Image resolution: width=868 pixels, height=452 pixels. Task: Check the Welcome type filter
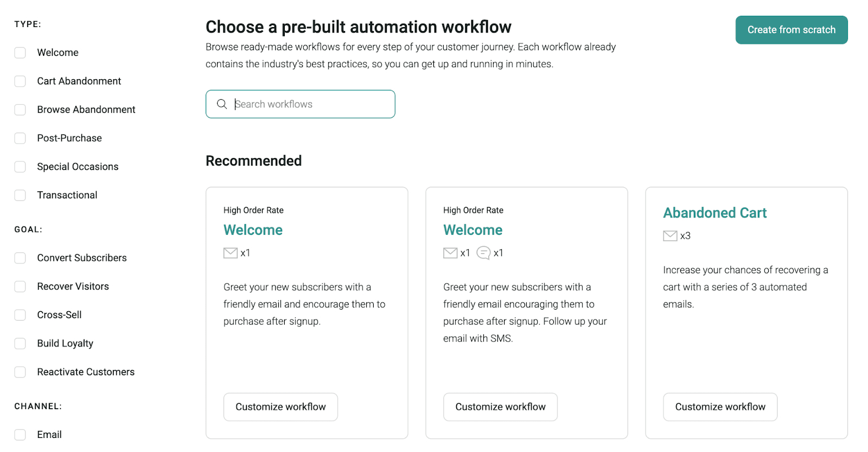(x=20, y=53)
